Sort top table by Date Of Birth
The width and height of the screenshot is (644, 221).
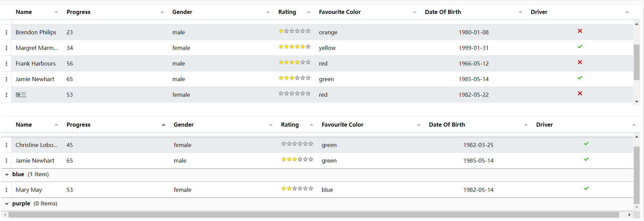click(x=443, y=12)
